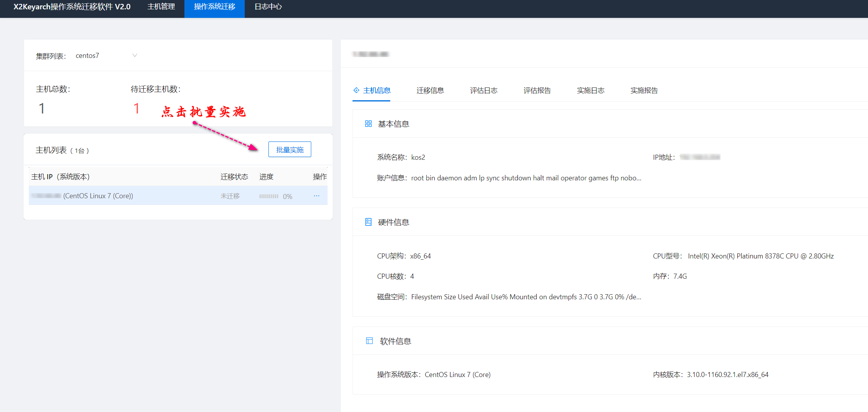868x412 pixels.
Task: Click the blurred host IP title in detail panel
Action: point(371,54)
